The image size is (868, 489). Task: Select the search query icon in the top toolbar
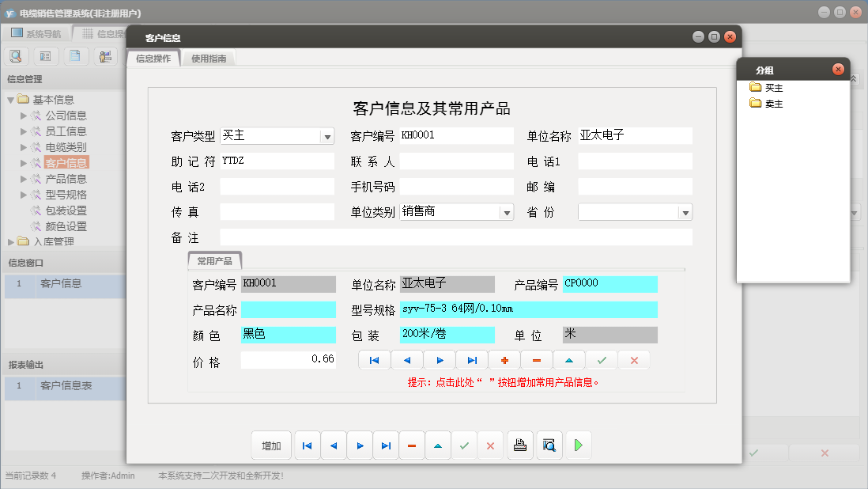click(16, 55)
